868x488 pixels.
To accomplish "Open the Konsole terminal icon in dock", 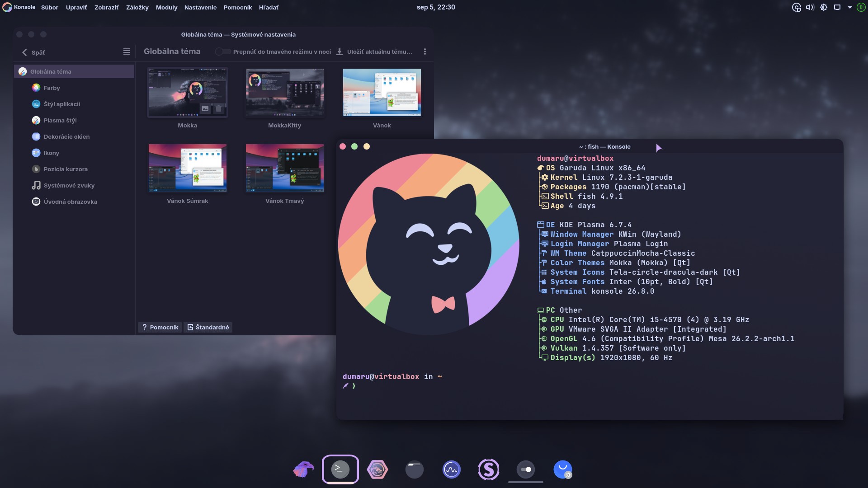I will click(x=340, y=469).
